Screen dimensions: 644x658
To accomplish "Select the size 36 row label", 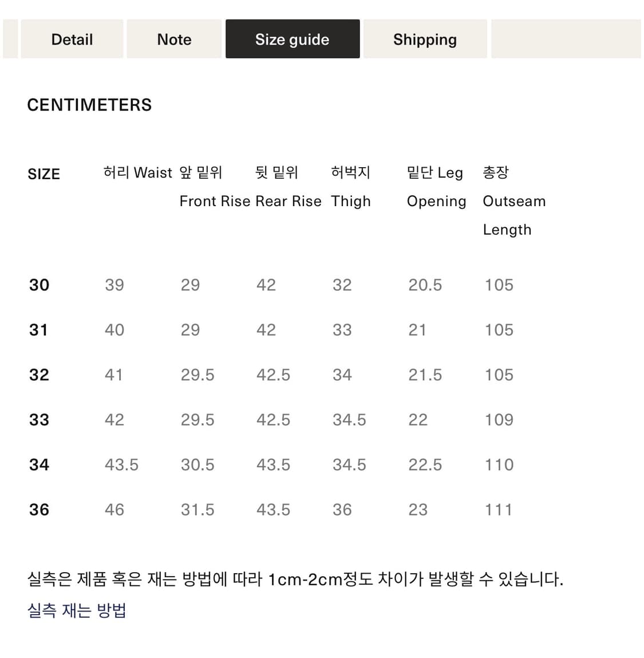I will (39, 509).
